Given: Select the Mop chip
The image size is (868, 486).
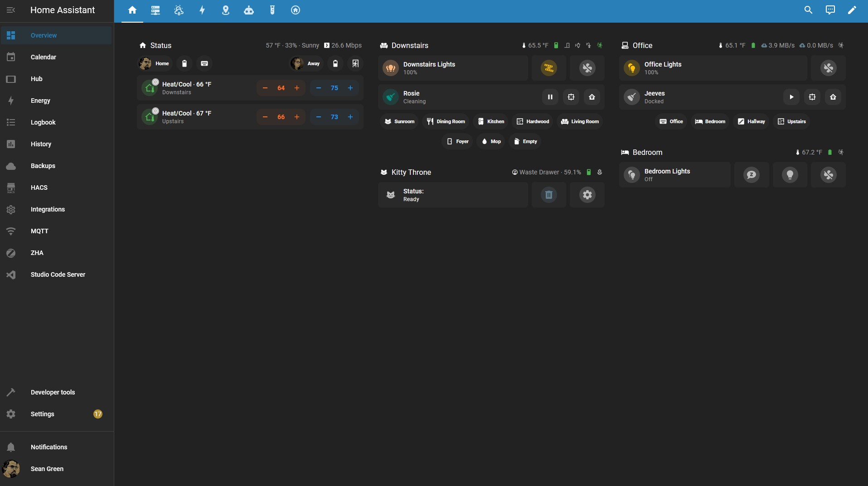Looking at the screenshot, I should click(x=491, y=141).
